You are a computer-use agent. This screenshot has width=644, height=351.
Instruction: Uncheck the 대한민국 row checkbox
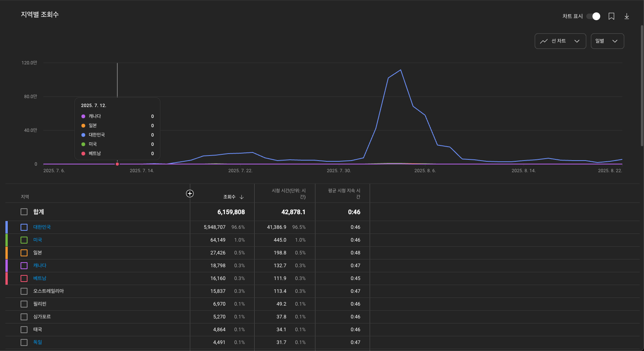pyautogui.click(x=24, y=227)
